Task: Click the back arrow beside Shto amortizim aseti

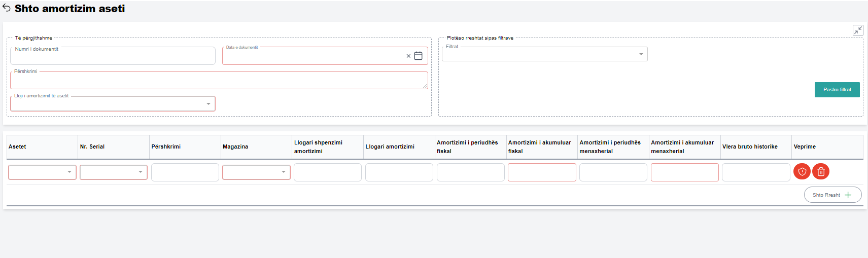Action: [7, 8]
